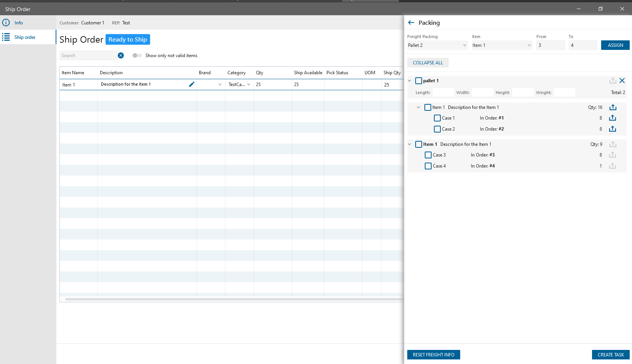Select the Case 1 checkbox

click(x=437, y=118)
